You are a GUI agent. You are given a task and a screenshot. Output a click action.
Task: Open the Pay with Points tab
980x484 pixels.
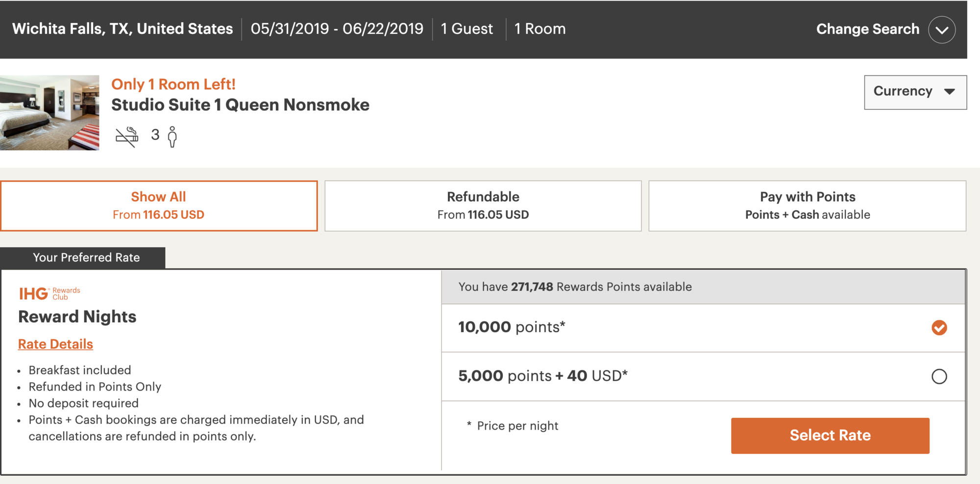[x=807, y=206]
